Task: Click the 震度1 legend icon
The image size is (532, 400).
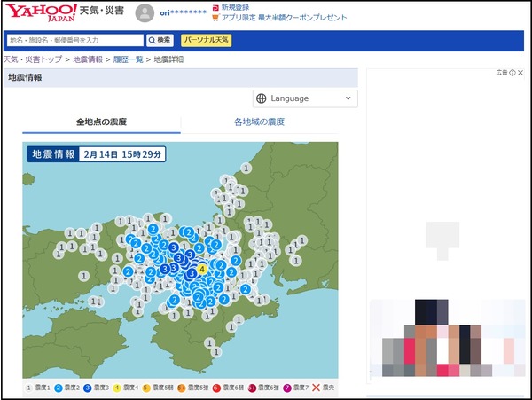Action: click(x=29, y=388)
